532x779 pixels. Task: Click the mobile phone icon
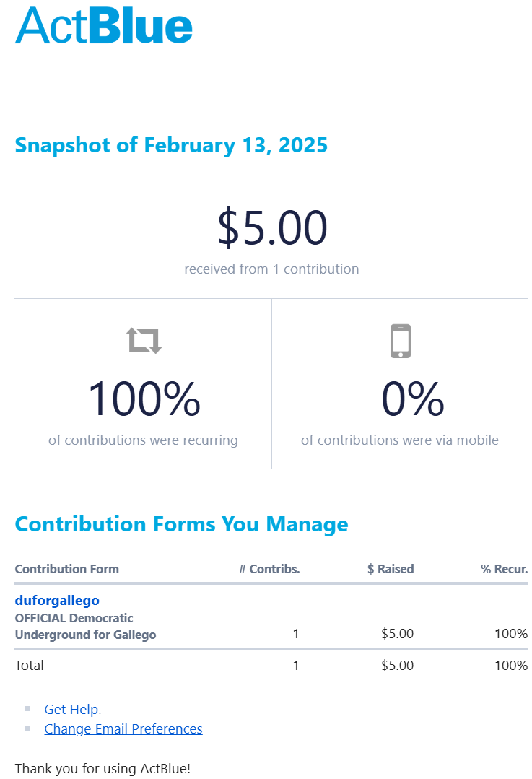pos(401,341)
